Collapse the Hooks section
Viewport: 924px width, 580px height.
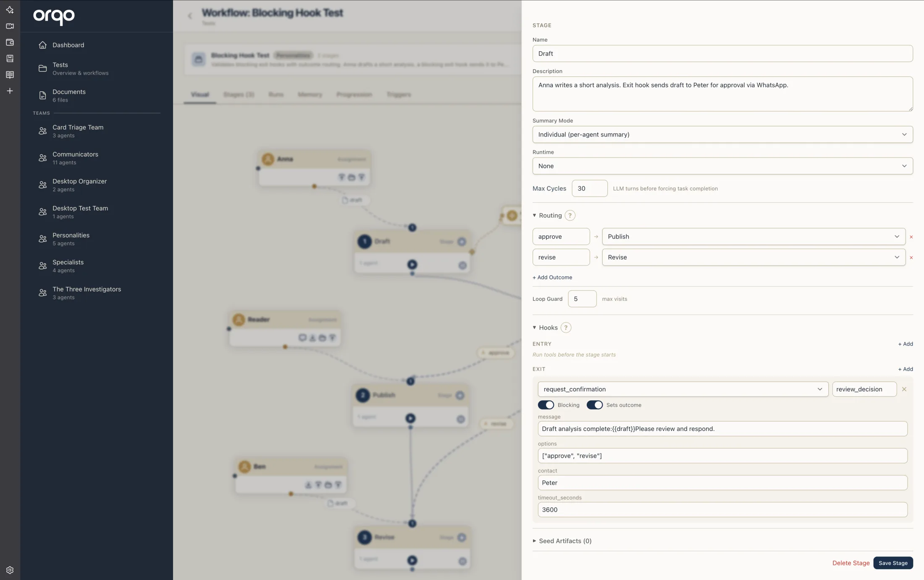(545, 328)
